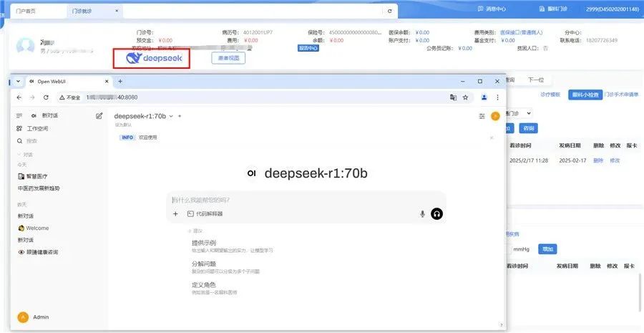Screen dimensions: 644x333
Task: Collapse the 对话 chats section
Action: tap(26, 155)
